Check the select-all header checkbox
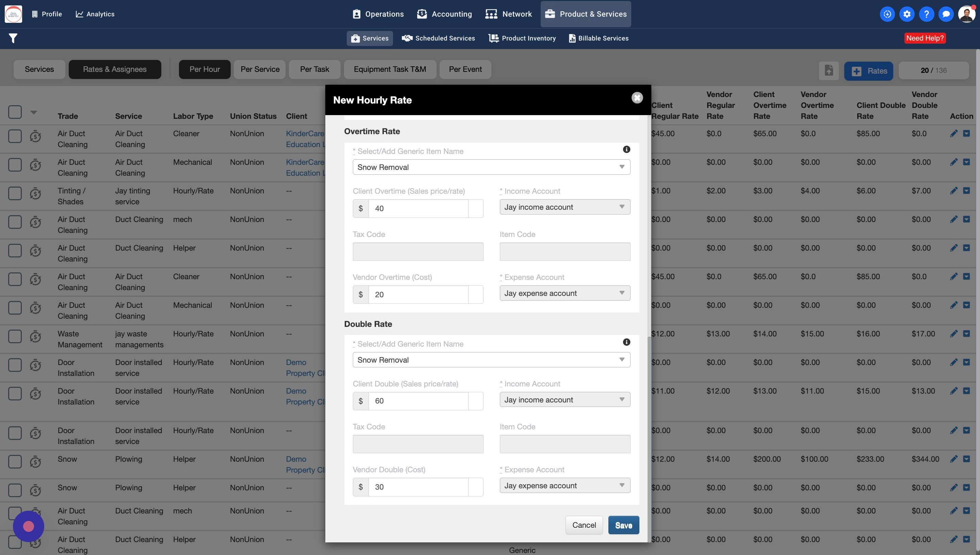 [x=15, y=112]
